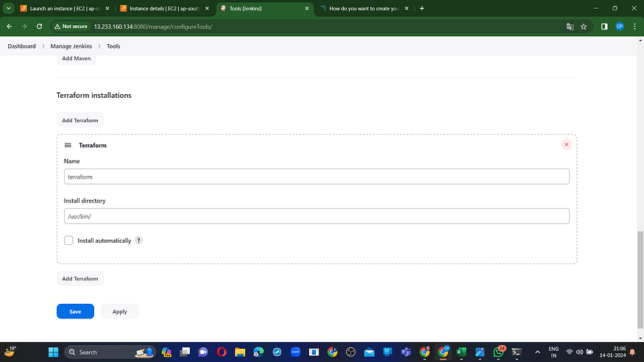Viewport: 644px width, 362px height.
Task: Click the Add Maven button
Action: coord(77,59)
